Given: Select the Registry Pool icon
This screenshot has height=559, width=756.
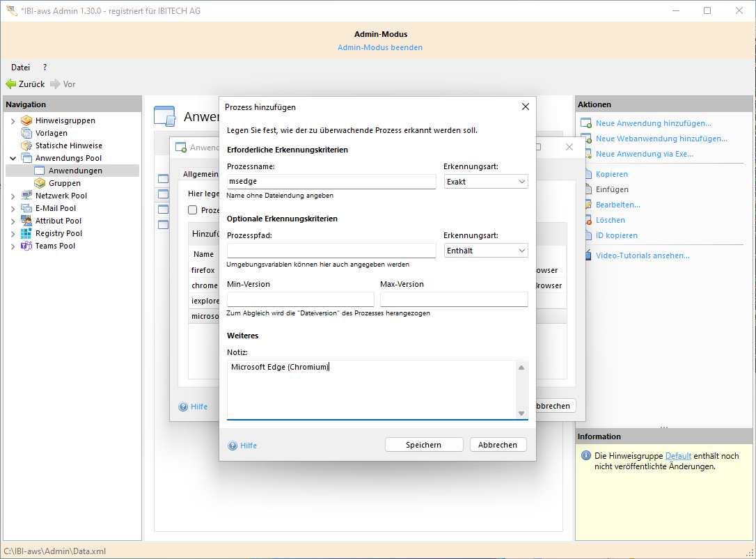Looking at the screenshot, I should coord(26,233).
